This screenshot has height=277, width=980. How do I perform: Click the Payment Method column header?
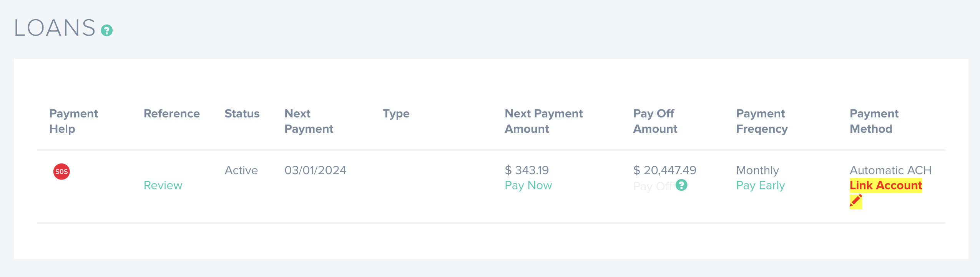(874, 121)
